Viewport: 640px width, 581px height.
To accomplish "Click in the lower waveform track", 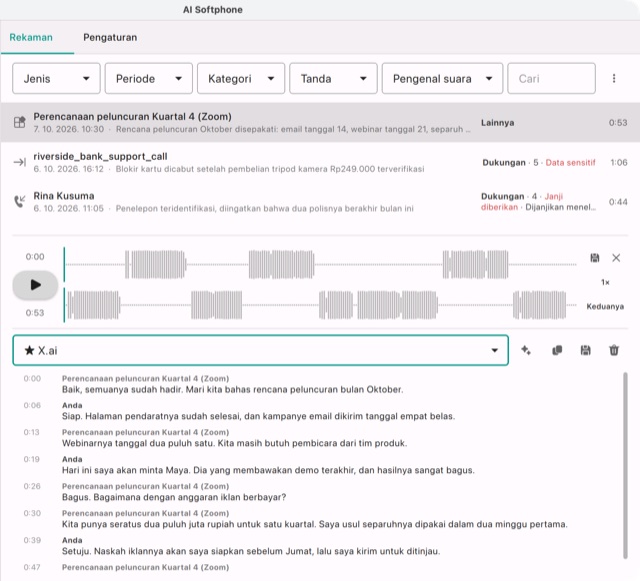I will pyautogui.click(x=320, y=305).
